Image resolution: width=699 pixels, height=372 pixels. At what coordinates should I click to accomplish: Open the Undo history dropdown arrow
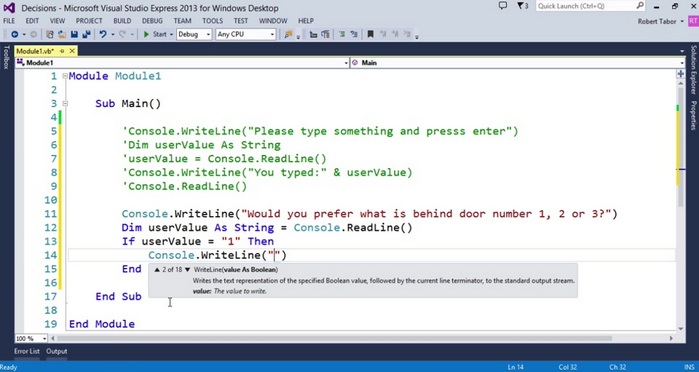113,34
